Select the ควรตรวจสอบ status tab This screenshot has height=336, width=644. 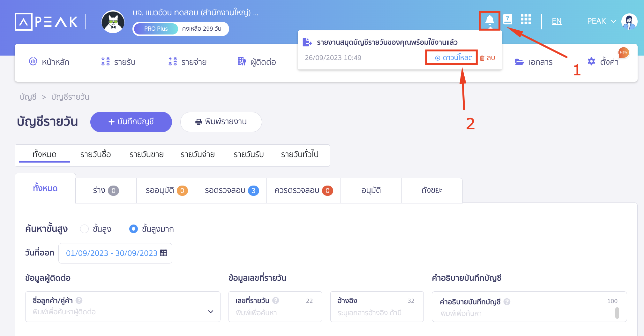pos(303,191)
